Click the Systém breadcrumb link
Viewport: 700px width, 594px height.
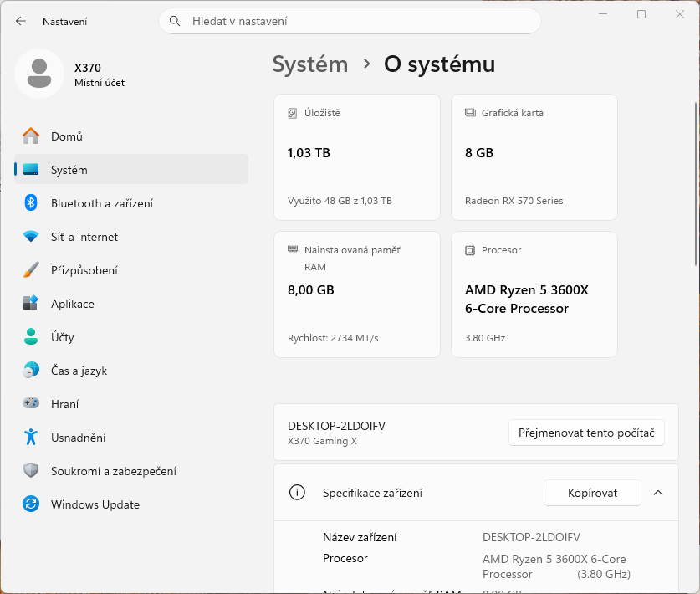(309, 64)
